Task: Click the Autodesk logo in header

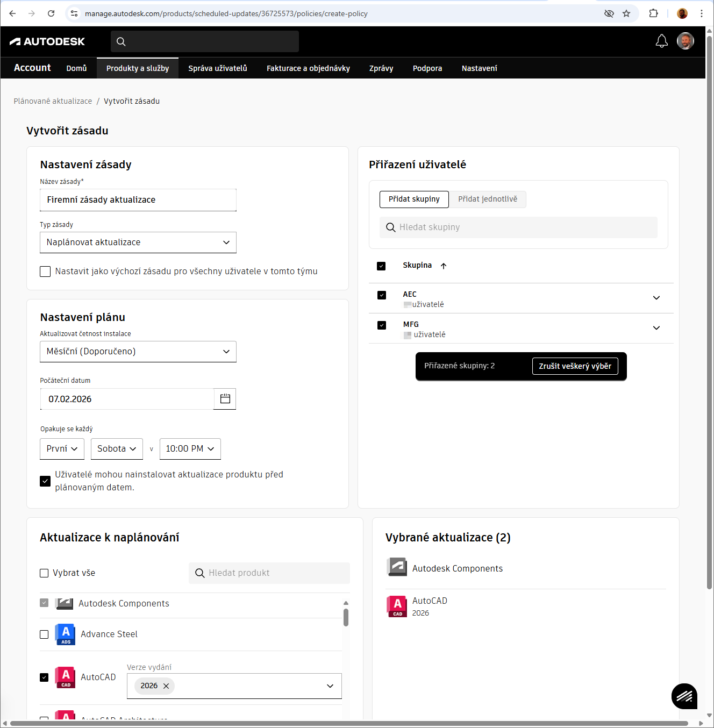Action: 47,41
